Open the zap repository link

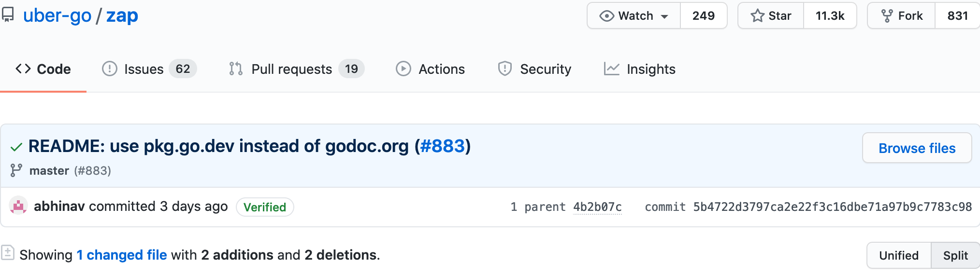pyautogui.click(x=122, y=15)
